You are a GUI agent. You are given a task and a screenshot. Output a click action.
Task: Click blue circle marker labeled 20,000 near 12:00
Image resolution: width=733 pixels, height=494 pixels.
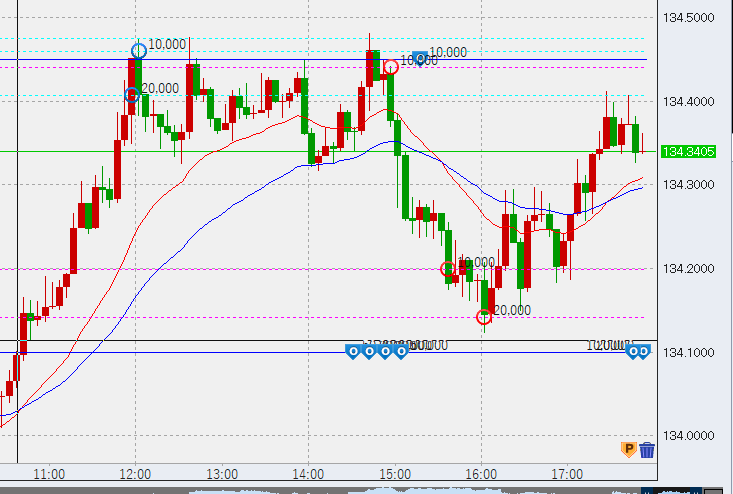131,95
